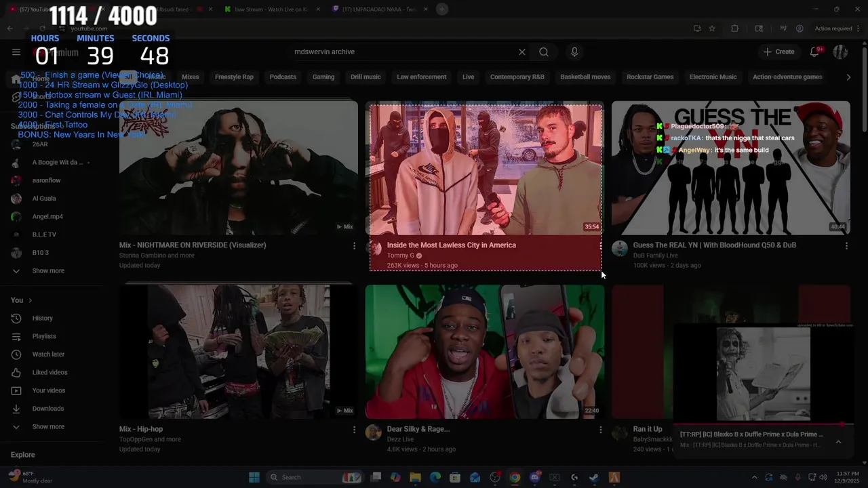This screenshot has height=488, width=868.
Task: Select the Mixes filter chip
Action: 191,77
